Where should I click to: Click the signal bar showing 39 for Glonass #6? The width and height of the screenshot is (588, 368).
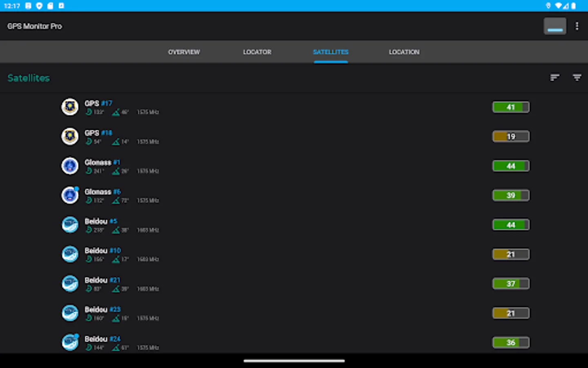coord(511,195)
